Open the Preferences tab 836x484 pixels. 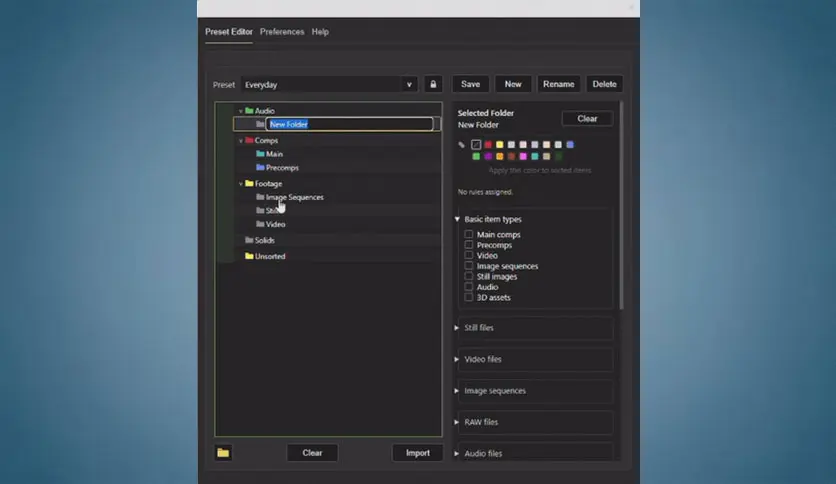[282, 32]
